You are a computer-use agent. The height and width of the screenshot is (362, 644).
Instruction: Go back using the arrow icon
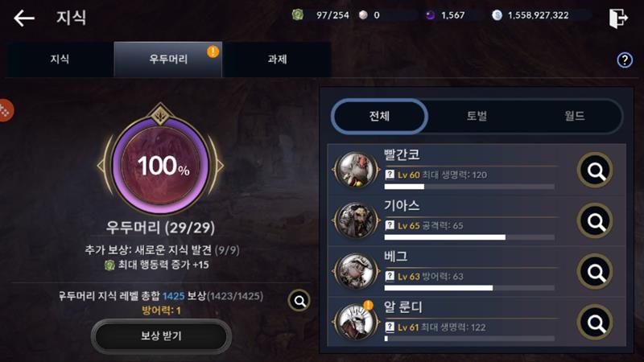coord(24,18)
